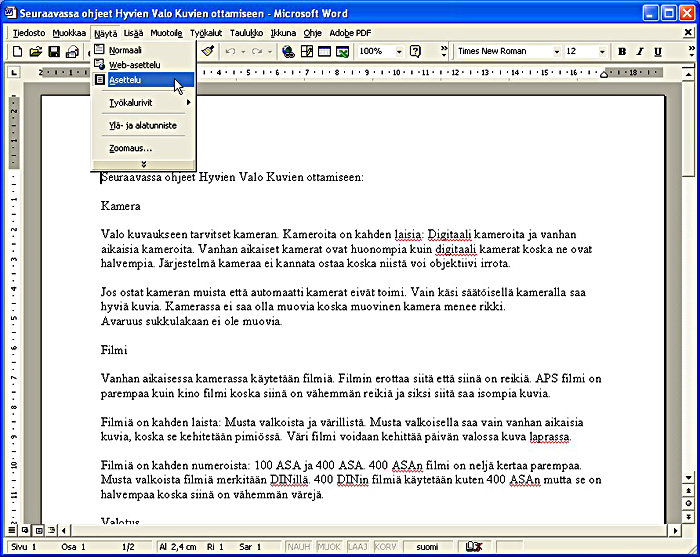Image resolution: width=700 pixels, height=557 pixels.
Task: Open the zoom percentage dropdown
Action: pyautogui.click(x=397, y=51)
